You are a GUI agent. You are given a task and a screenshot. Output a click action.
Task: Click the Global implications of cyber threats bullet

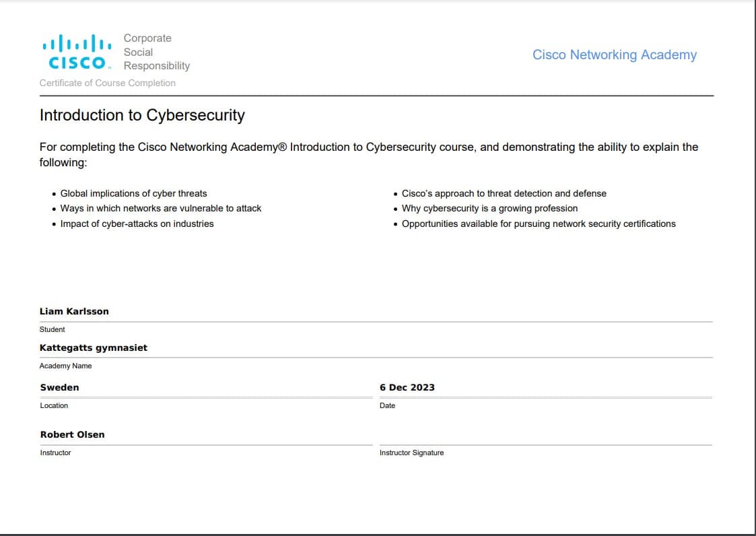coord(133,193)
